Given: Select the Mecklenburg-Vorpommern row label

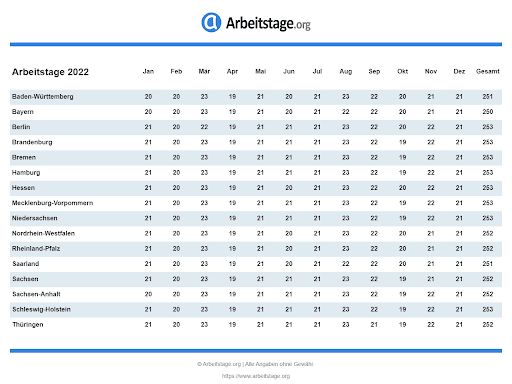Looking at the screenshot, I should click(x=52, y=203).
